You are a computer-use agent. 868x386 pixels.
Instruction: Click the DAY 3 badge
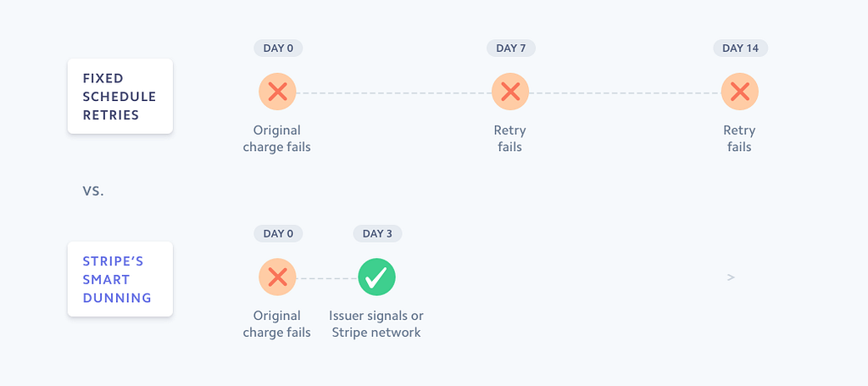(x=377, y=233)
